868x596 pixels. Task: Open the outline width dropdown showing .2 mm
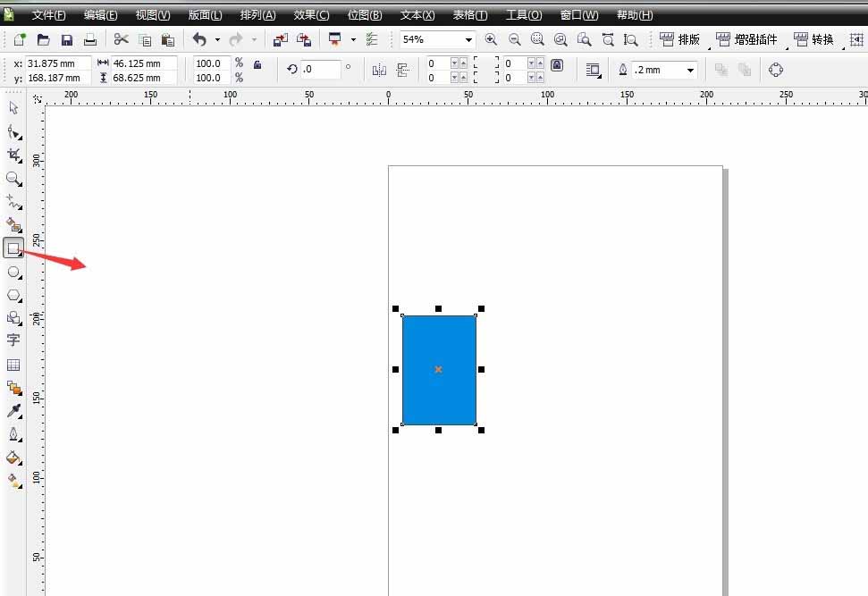click(x=691, y=69)
